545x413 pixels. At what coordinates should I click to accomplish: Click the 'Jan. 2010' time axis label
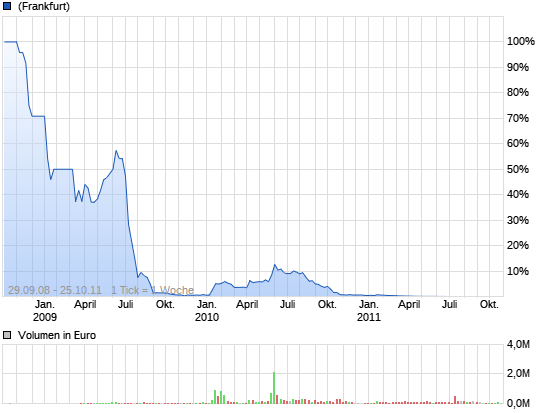coord(207,311)
